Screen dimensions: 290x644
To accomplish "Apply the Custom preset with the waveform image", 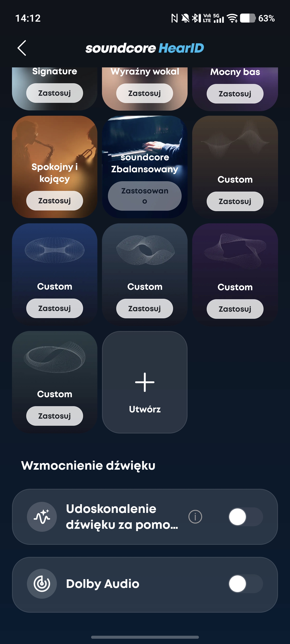I will (x=235, y=201).
